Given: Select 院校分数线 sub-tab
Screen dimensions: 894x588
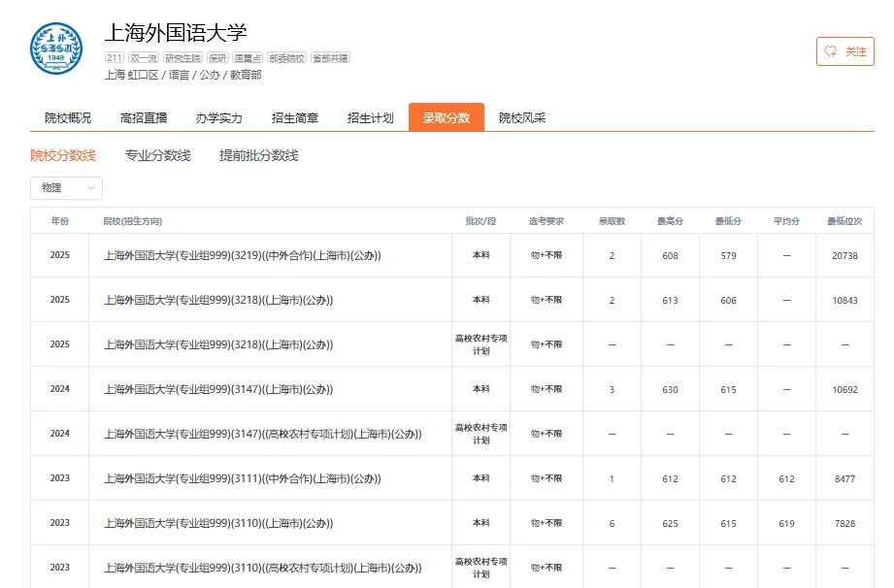Looking at the screenshot, I should tap(63, 155).
